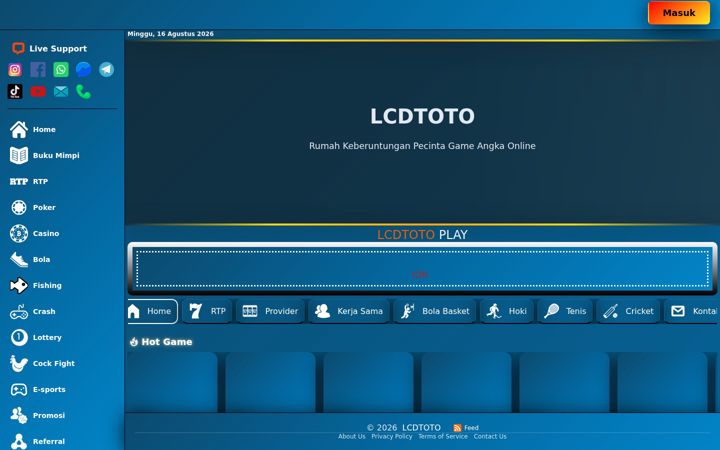The width and height of the screenshot is (720, 450).
Task: Click the Live Support chat icon
Action: coord(18,48)
